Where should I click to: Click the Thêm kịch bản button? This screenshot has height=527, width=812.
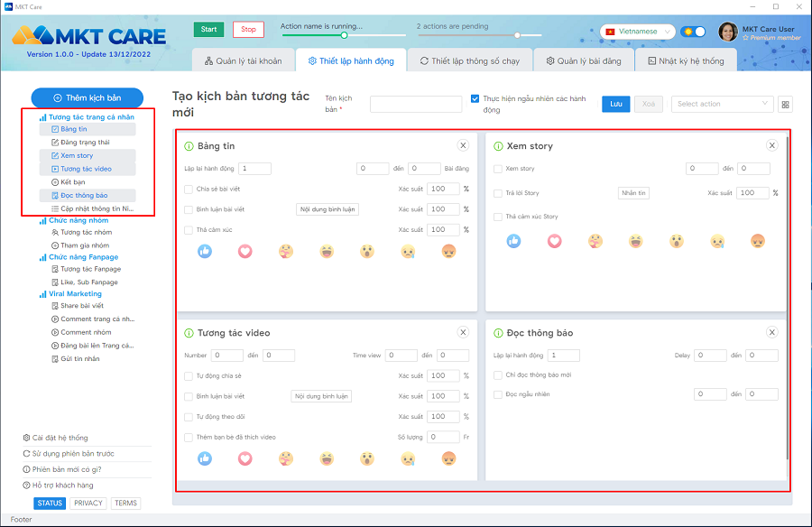tap(87, 97)
